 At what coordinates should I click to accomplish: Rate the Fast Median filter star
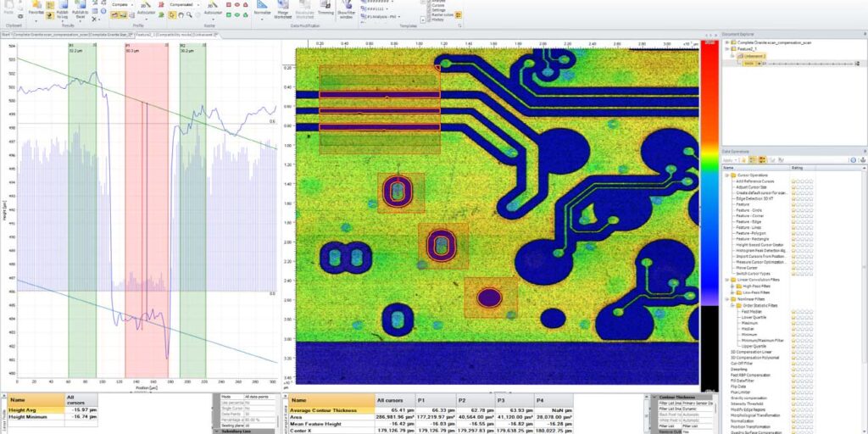pyautogui.click(x=802, y=312)
